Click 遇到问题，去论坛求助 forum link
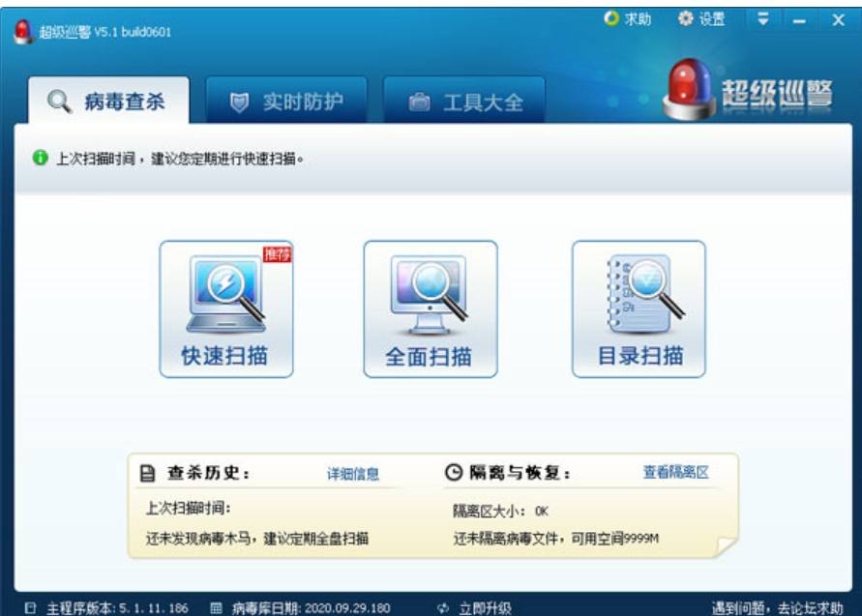 click(x=777, y=607)
